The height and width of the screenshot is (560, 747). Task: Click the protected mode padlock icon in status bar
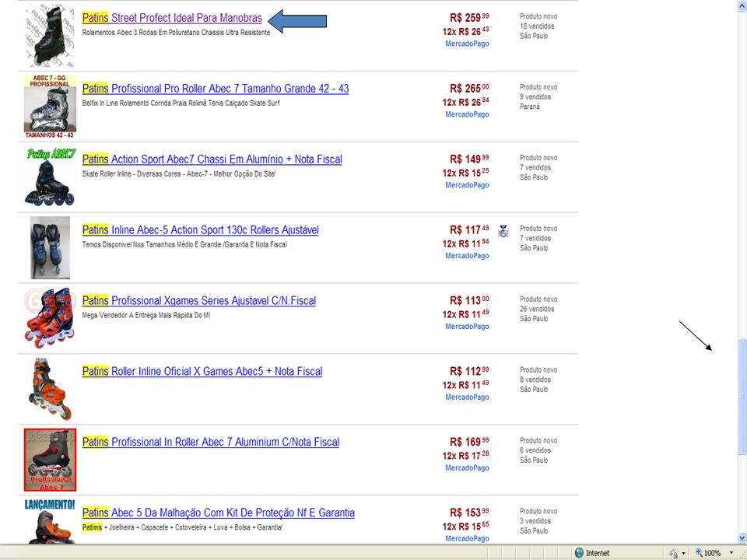674,553
